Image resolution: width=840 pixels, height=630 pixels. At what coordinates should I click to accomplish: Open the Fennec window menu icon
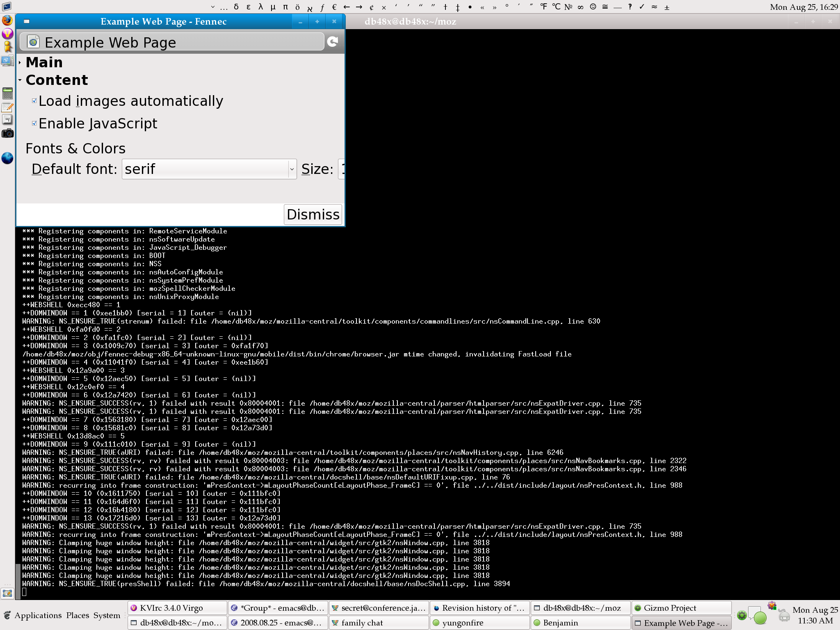(26, 21)
